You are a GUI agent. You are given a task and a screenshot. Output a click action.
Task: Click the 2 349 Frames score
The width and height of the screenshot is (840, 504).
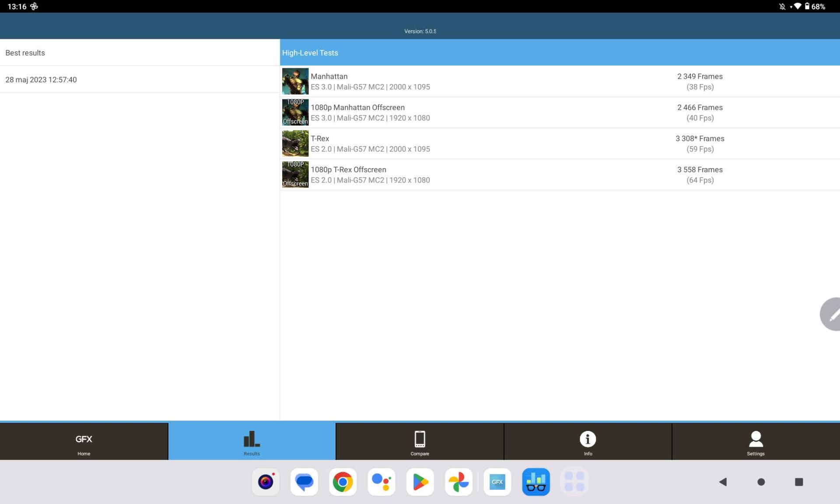point(700,76)
